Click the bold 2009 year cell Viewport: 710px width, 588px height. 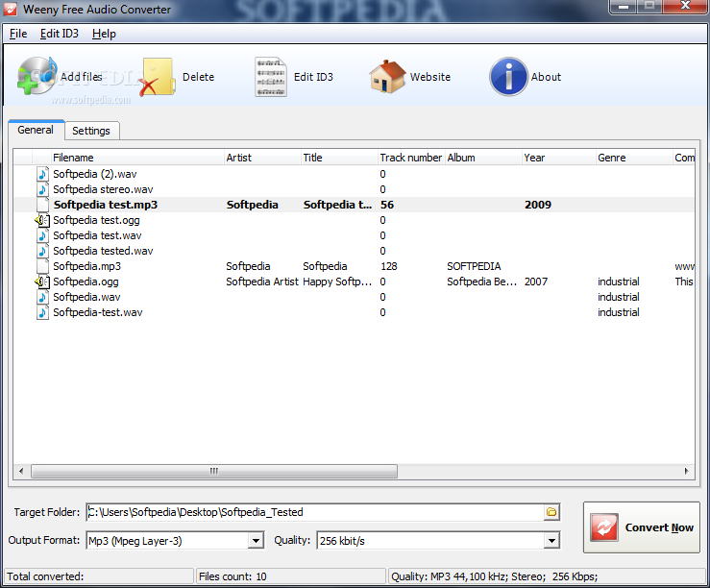point(538,205)
